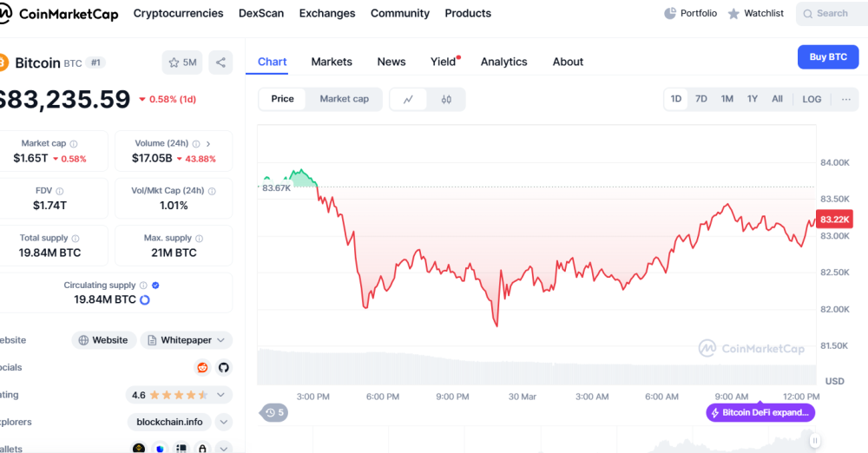Click the 30 Mar axis label

pos(522,397)
